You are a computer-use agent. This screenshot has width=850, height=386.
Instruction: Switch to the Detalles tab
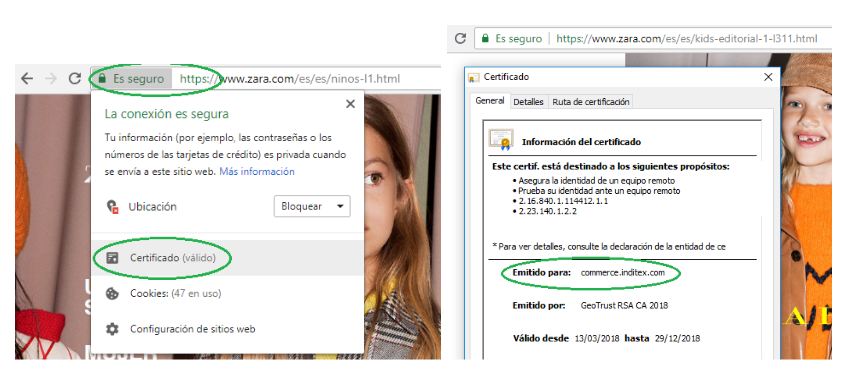tap(528, 102)
